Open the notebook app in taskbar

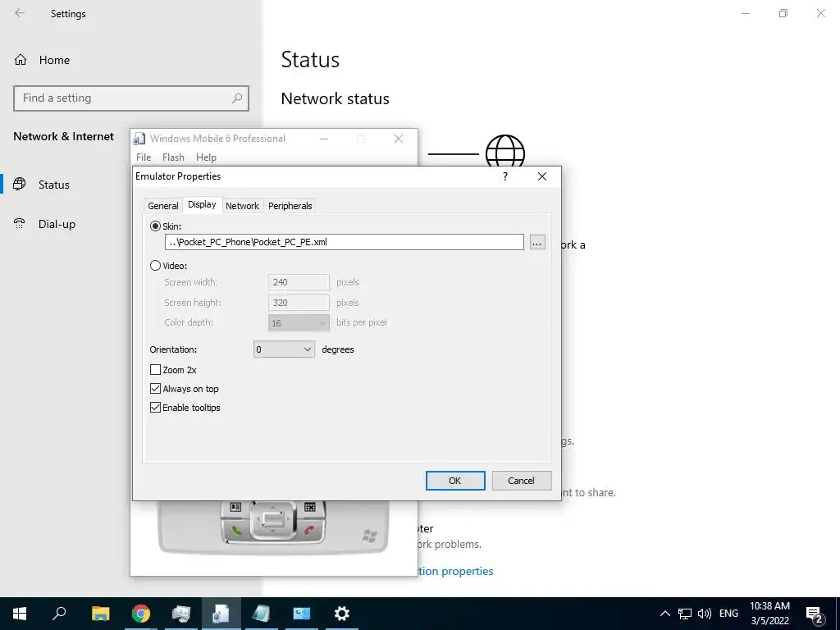pyautogui.click(x=262, y=614)
